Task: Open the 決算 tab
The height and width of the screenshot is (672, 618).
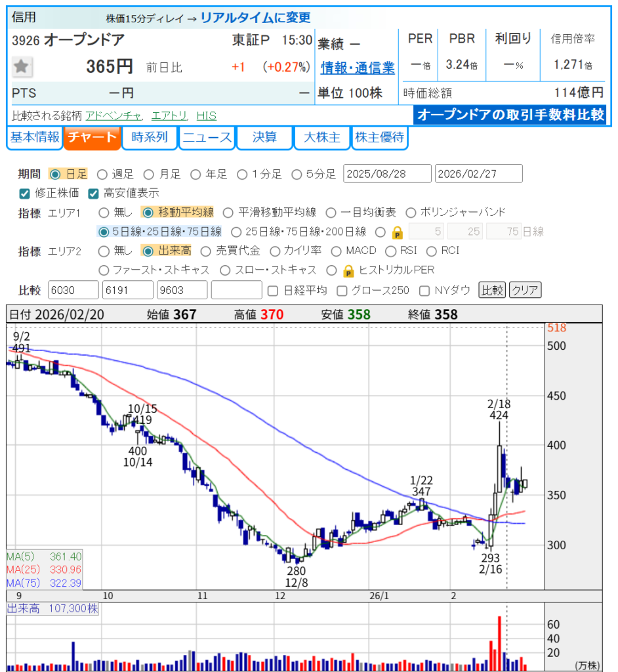Action: click(x=264, y=138)
